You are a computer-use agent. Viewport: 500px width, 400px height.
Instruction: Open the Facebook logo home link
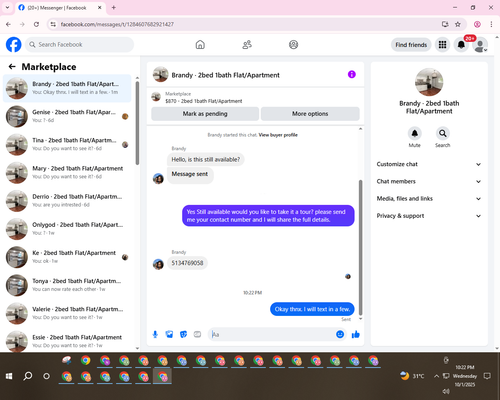click(x=14, y=45)
